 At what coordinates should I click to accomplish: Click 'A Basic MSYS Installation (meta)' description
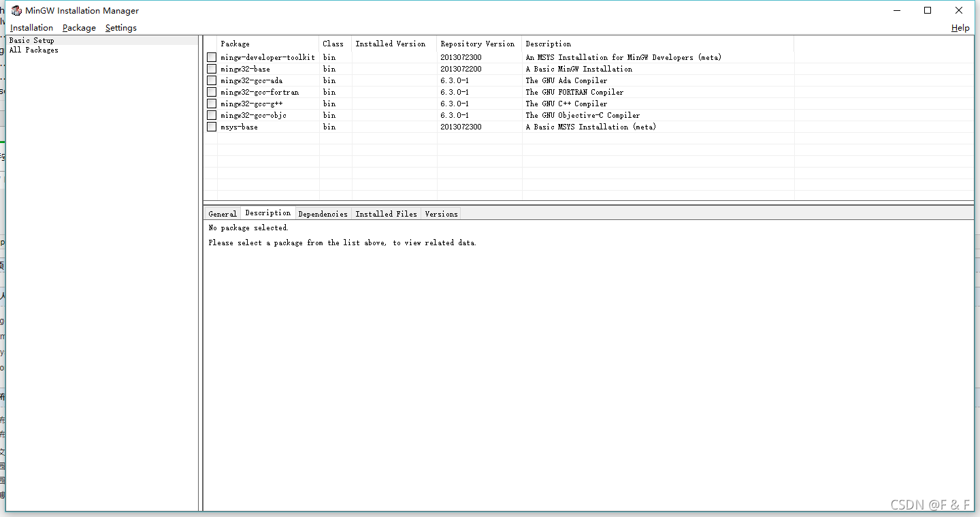[591, 127]
